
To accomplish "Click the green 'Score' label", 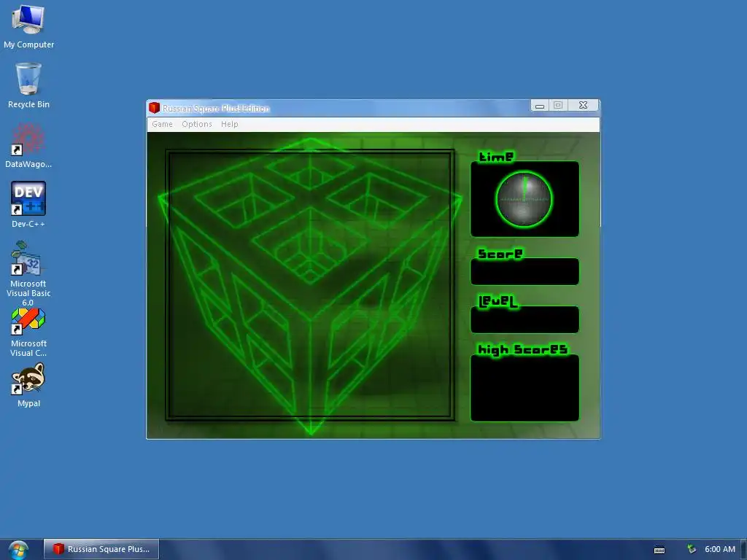I will point(500,254).
